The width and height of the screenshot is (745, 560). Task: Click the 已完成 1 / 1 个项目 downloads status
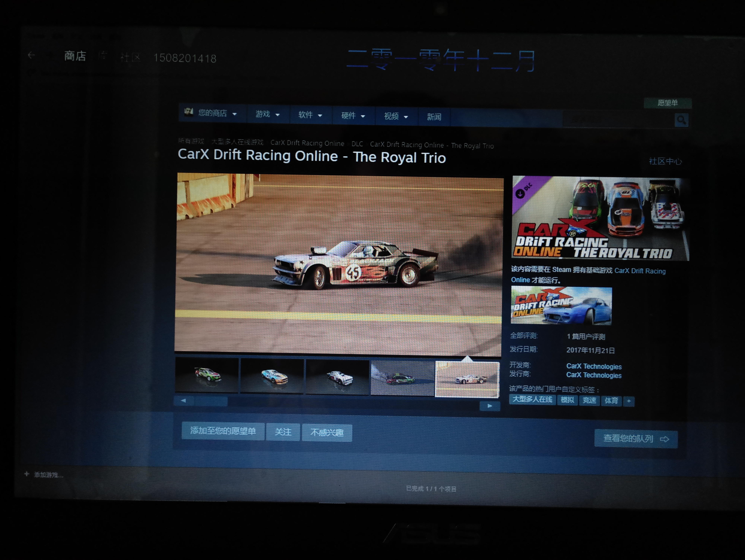click(431, 489)
